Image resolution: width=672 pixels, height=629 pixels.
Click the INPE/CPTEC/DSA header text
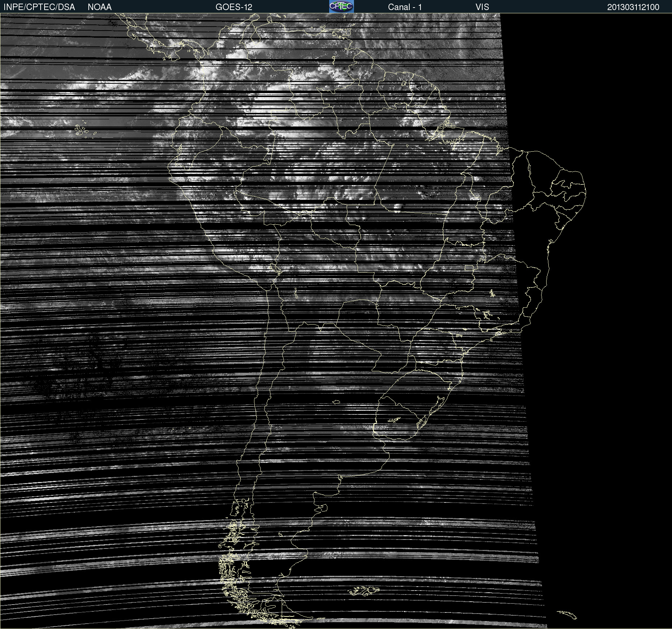point(39,7)
